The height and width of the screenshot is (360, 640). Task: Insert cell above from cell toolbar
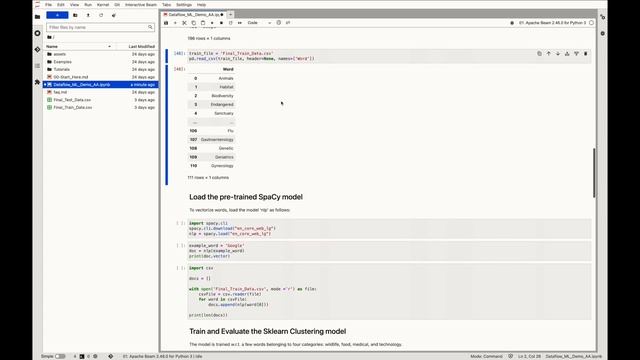567,53
